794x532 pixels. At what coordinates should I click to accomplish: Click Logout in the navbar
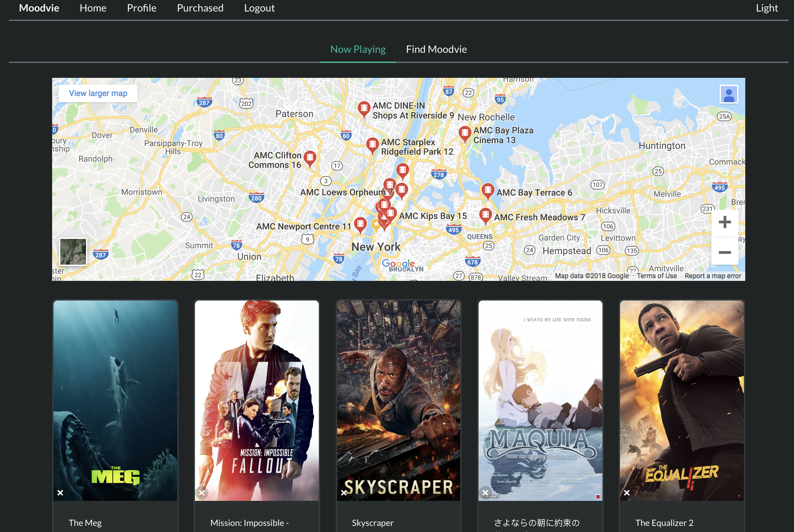259,8
